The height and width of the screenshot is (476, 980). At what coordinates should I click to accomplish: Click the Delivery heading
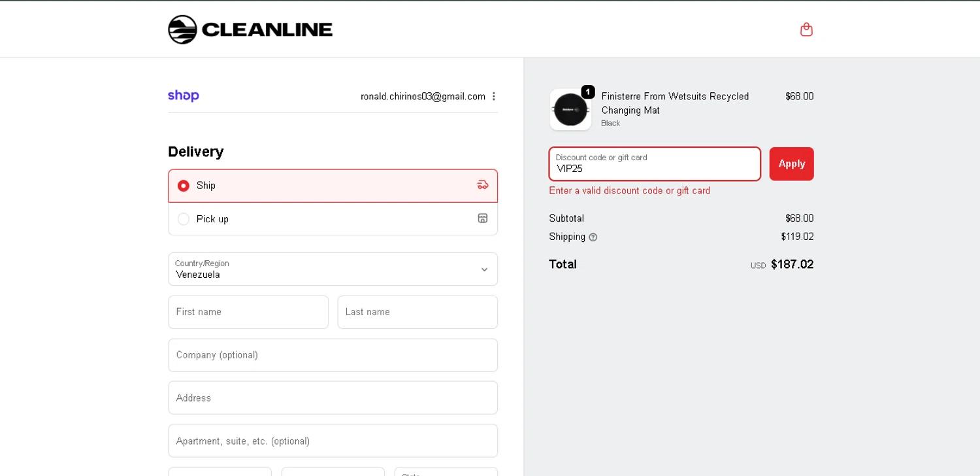[x=196, y=152]
